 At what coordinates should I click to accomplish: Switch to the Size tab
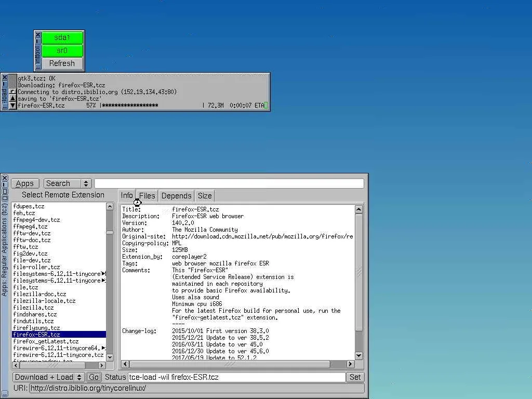(x=205, y=196)
